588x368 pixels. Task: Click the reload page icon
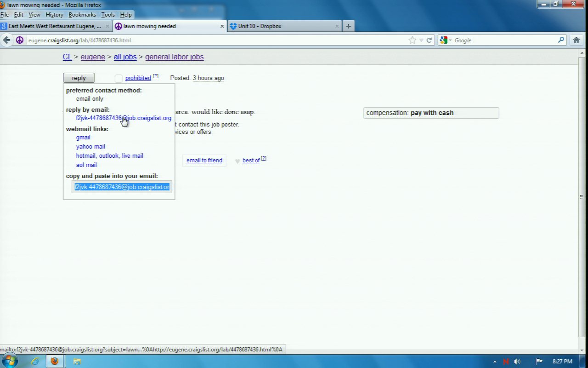tap(429, 40)
